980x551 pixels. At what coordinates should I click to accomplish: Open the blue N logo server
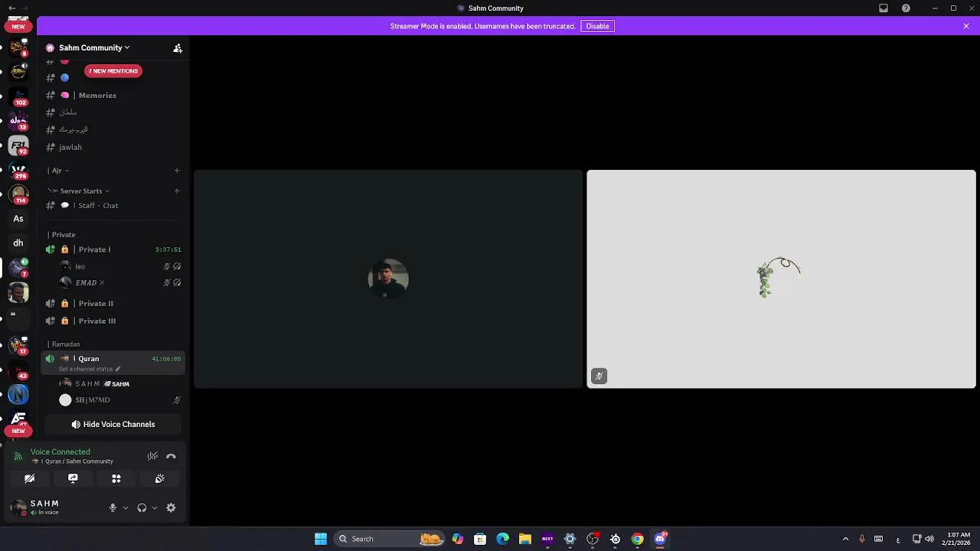point(18,395)
